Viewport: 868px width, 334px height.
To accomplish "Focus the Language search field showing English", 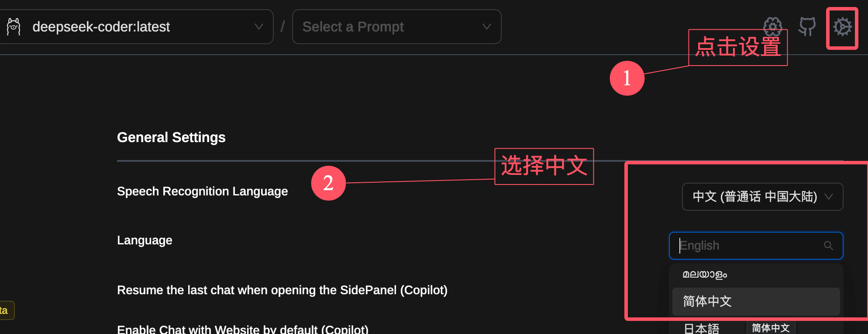I will [749, 246].
